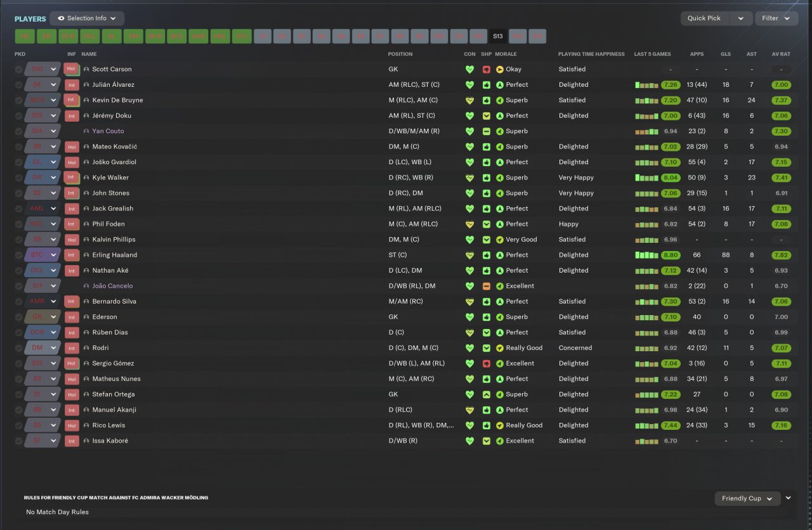Sort by Playing Time Happiness header
Screen dimensions: 812x530
tap(591, 54)
